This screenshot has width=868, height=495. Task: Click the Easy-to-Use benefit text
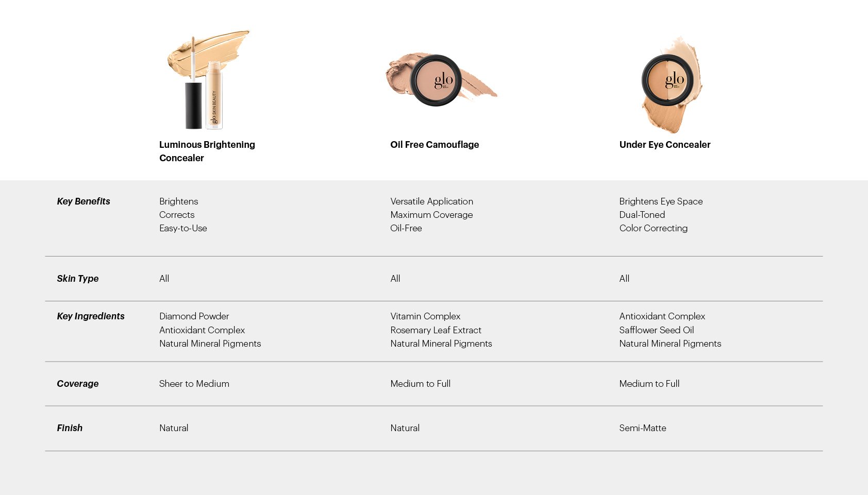point(183,228)
